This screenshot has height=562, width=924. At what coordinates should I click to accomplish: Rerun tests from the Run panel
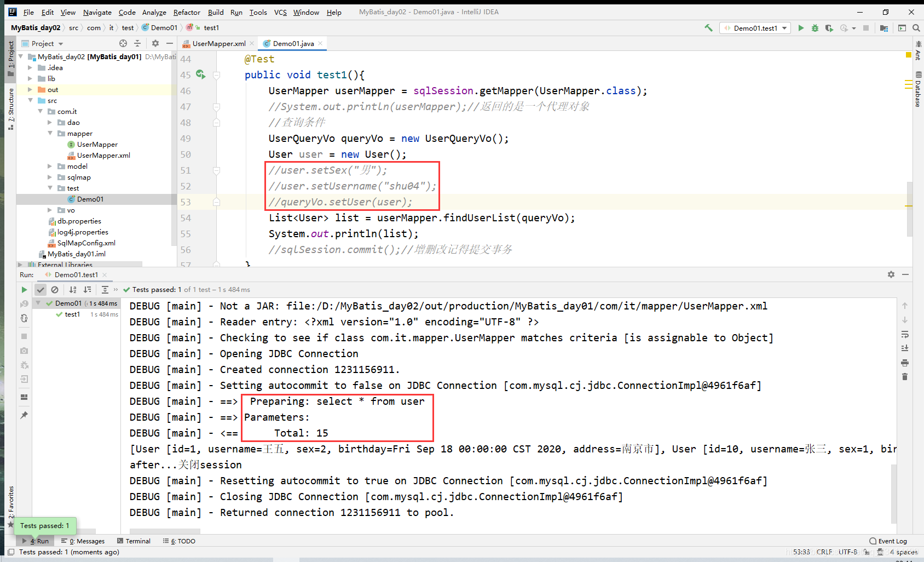point(24,290)
